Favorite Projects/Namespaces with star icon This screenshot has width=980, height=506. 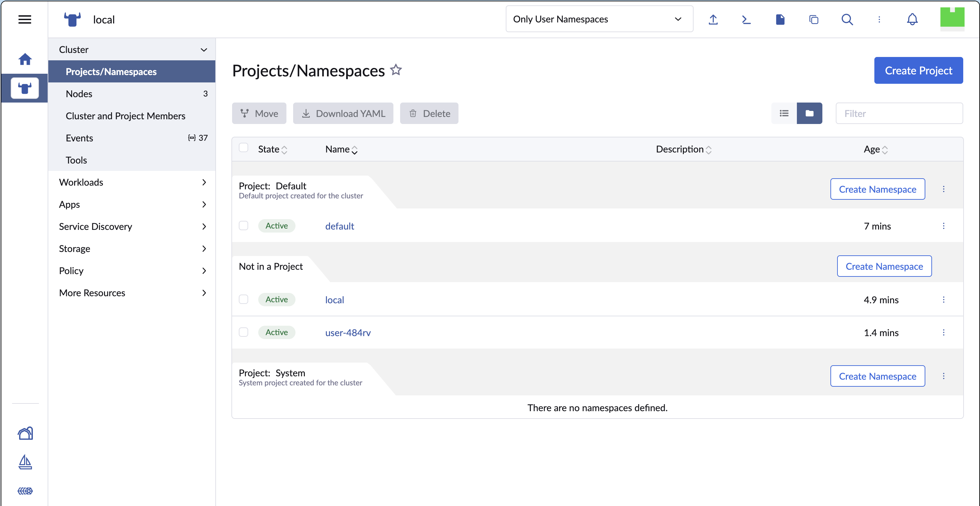click(x=396, y=70)
